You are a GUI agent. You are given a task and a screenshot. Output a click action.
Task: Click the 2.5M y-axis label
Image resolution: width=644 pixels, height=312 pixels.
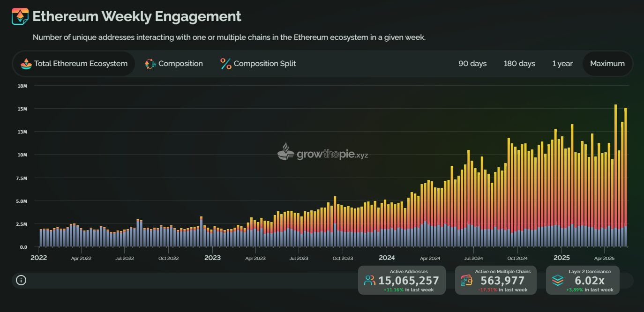pyautogui.click(x=22, y=224)
